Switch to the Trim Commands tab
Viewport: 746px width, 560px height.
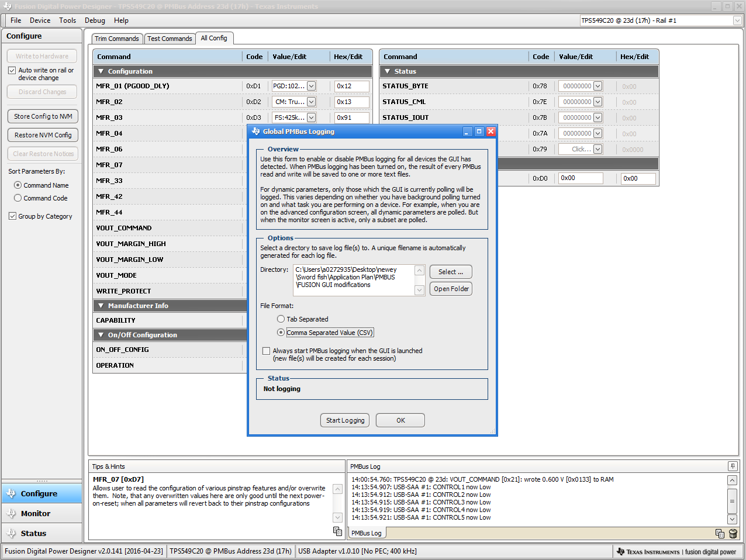pyautogui.click(x=116, y=39)
